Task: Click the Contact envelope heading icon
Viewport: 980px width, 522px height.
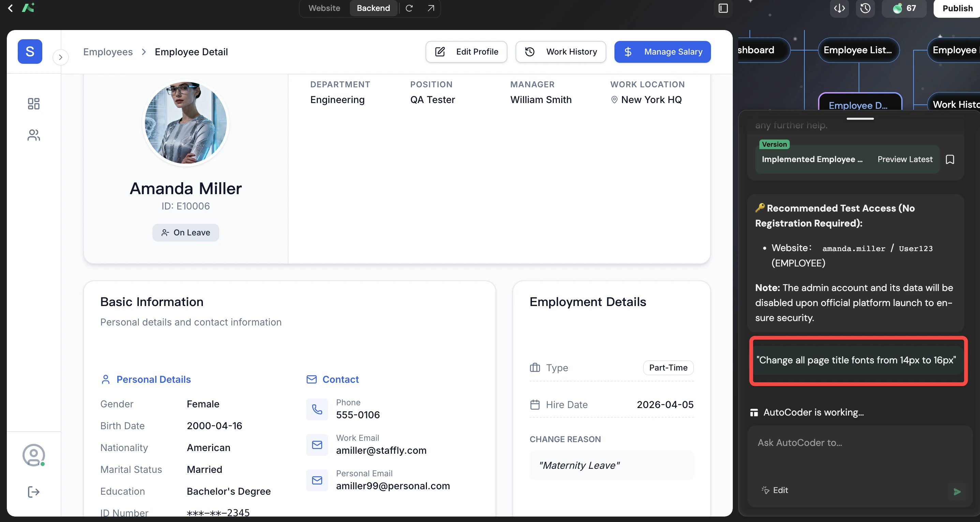Action: tap(312, 379)
